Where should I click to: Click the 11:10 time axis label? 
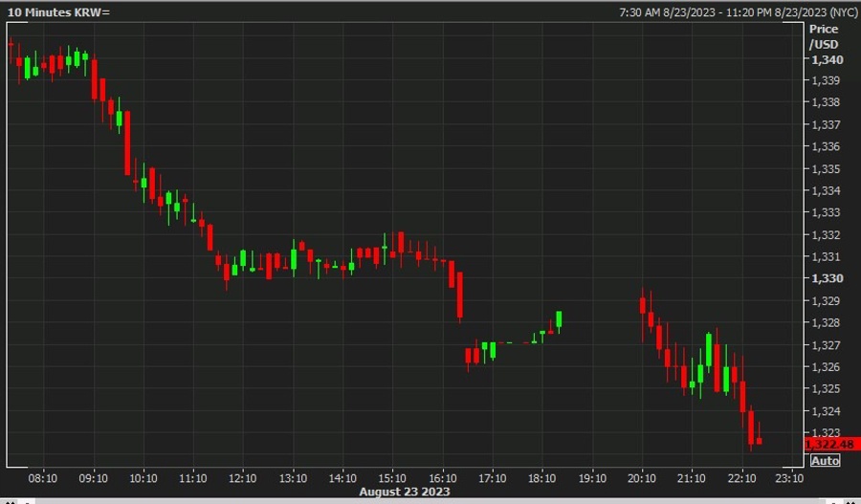pos(192,478)
